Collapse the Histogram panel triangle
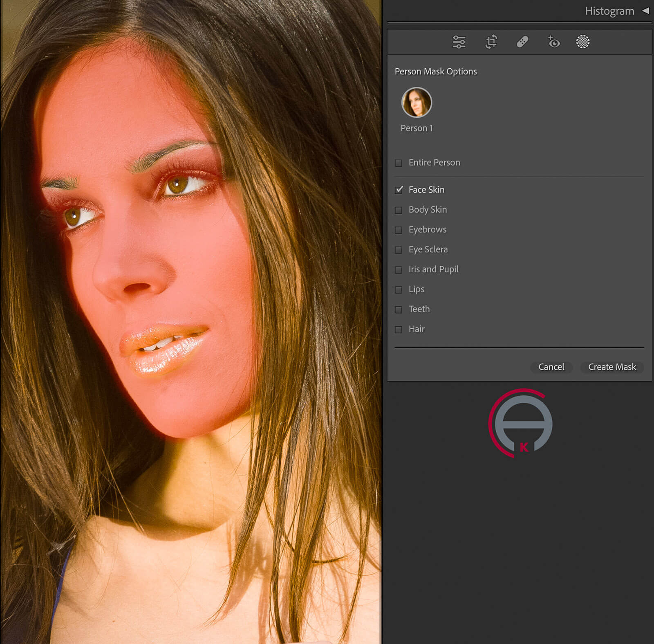654x644 pixels. (645, 11)
